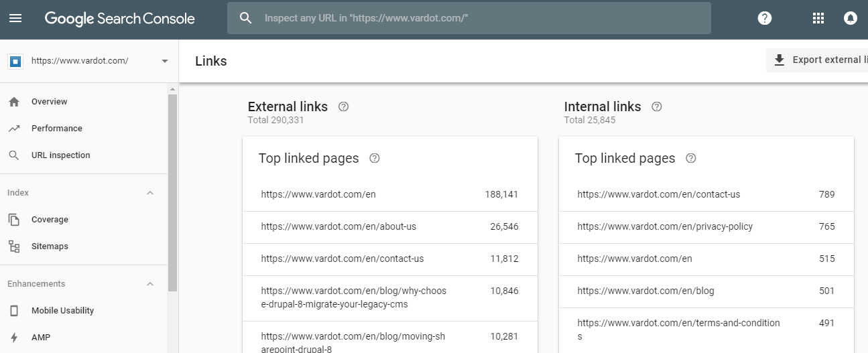Click the URL inspection magnifier icon
Image resolution: width=868 pixels, height=353 pixels.
tap(14, 155)
